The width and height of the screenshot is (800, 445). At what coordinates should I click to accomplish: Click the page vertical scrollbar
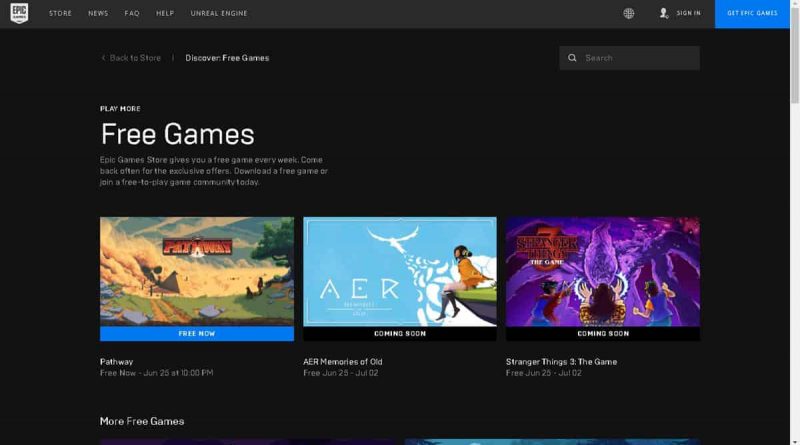pyautogui.click(x=794, y=60)
